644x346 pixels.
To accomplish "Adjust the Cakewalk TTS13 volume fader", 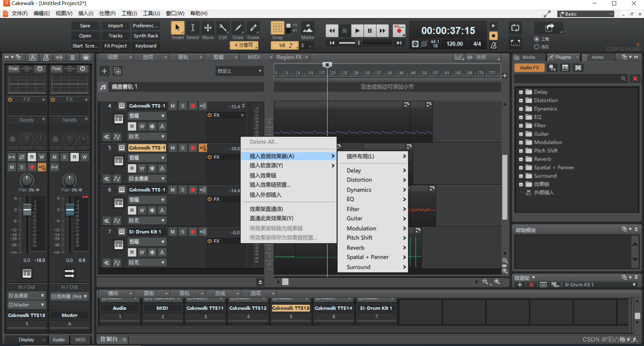I will [27, 209].
